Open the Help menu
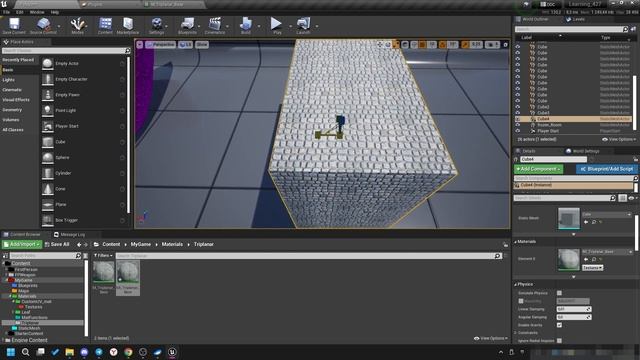Image resolution: width=640 pixels, height=360 pixels. [x=55, y=12]
